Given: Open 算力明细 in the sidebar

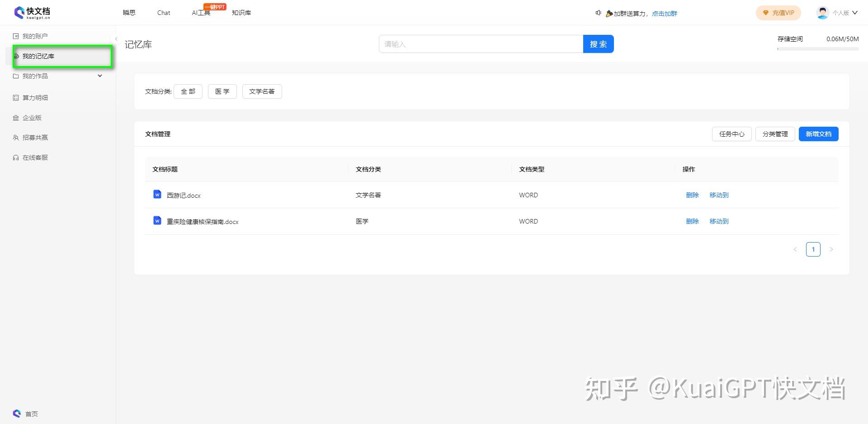Looking at the screenshot, I should tap(31, 98).
